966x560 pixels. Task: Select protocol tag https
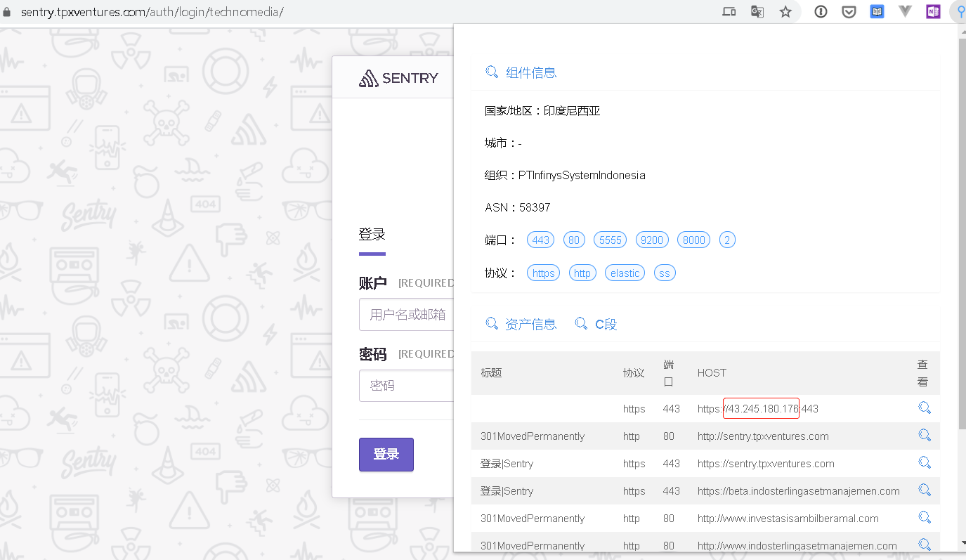coord(543,273)
